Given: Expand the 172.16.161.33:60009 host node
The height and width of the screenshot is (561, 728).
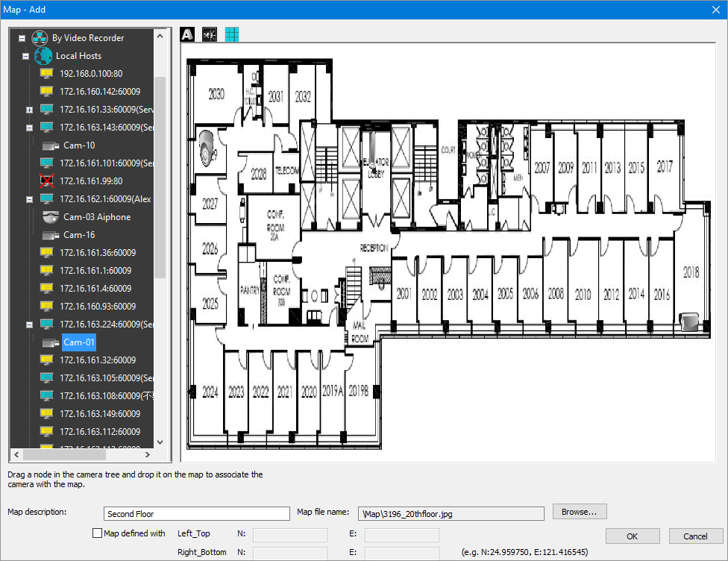Looking at the screenshot, I should point(29,110).
